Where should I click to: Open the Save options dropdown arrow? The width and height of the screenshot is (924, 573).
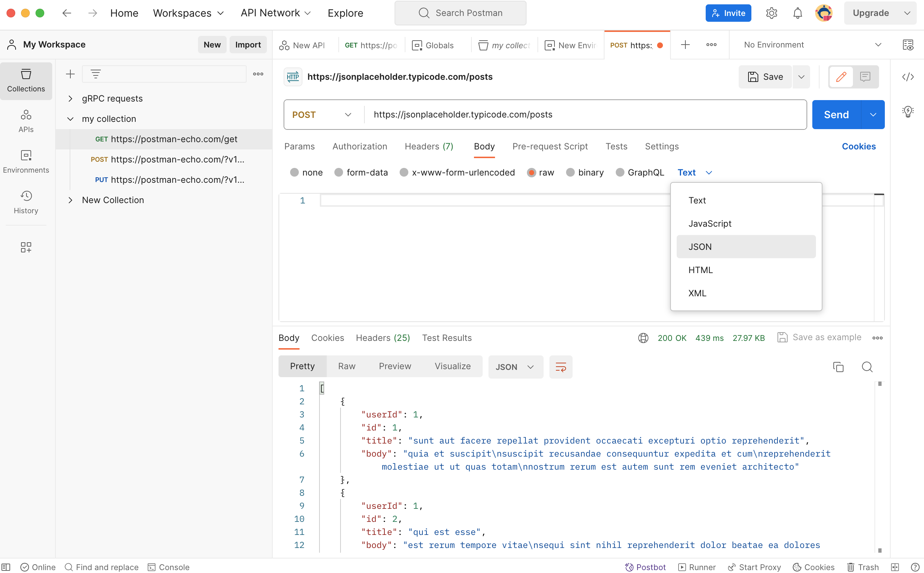point(801,77)
